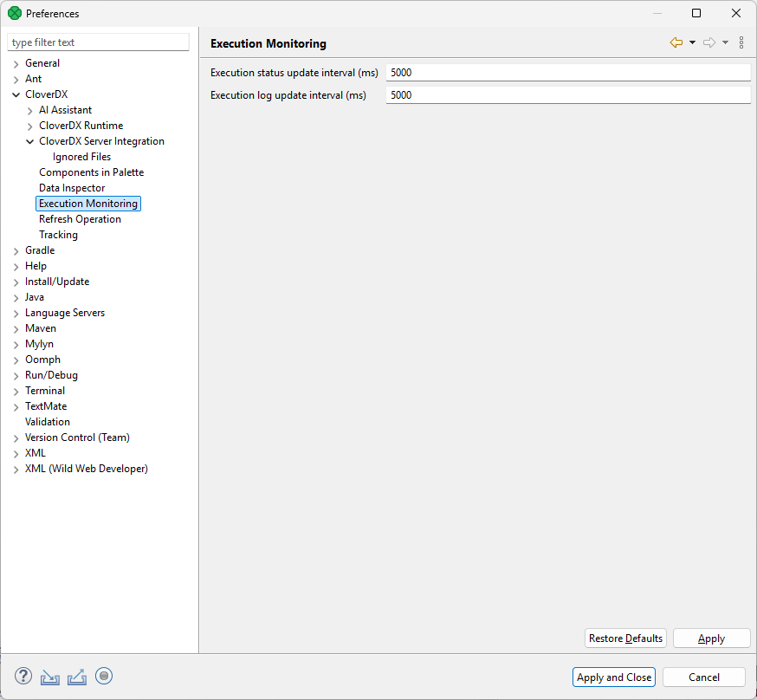Go back with the yellow Back arrow
This screenshot has height=700, width=757.
[x=676, y=42]
